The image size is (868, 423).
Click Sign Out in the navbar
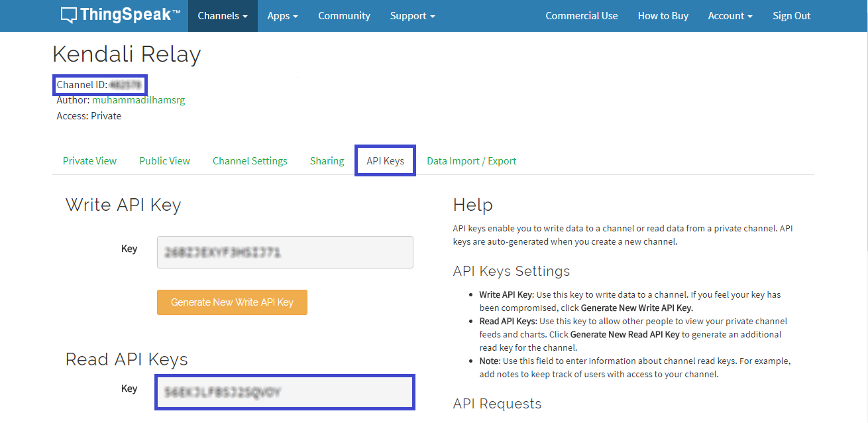click(x=792, y=16)
